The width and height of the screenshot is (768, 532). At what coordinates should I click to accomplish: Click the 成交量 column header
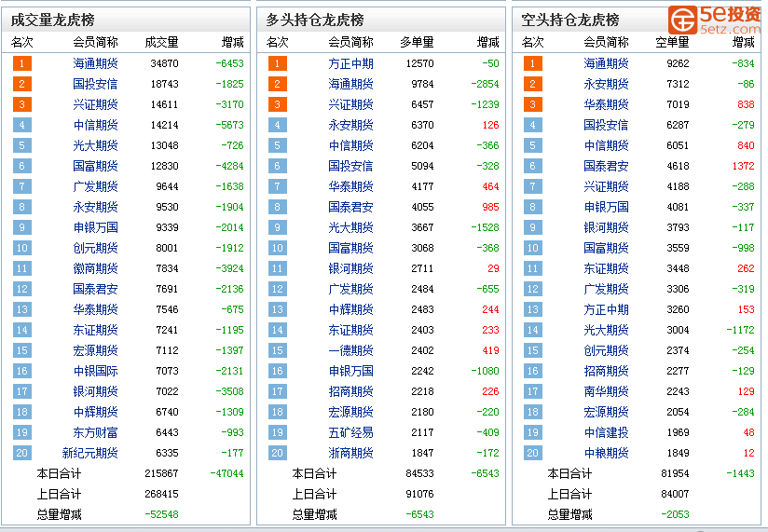pyautogui.click(x=161, y=43)
